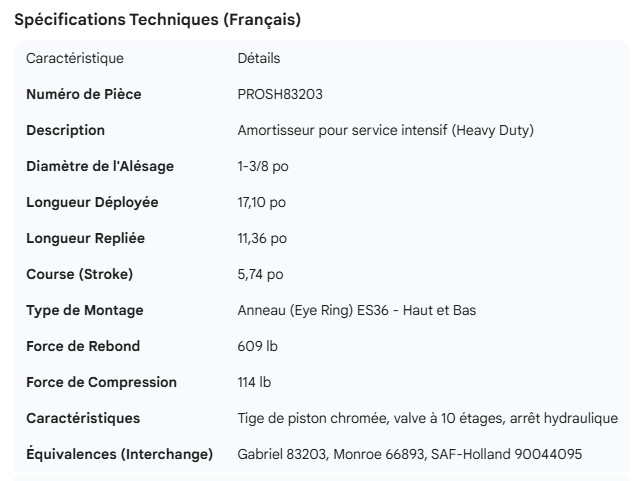Click the 'Spécifications Techniques (Français)' heading
642x481 pixels.
point(157,20)
